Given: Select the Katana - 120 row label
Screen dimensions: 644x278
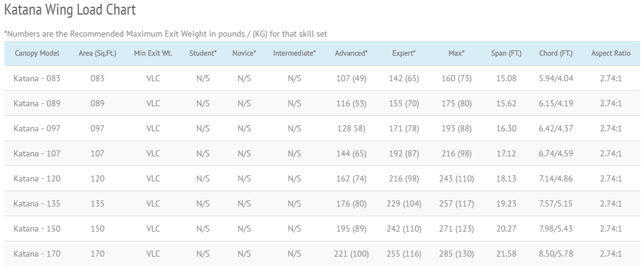Looking at the screenshot, I should click(x=37, y=178).
